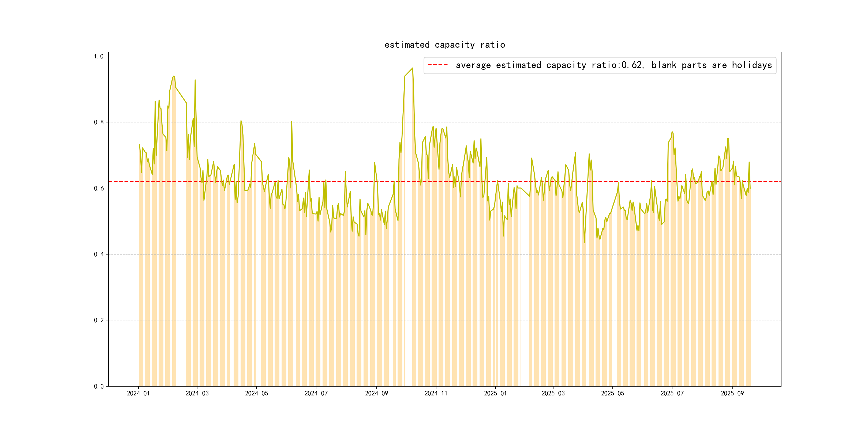Screen dimensions: 868x434
Task: Click the 2025-01 x-axis label
Action: tap(495, 394)
